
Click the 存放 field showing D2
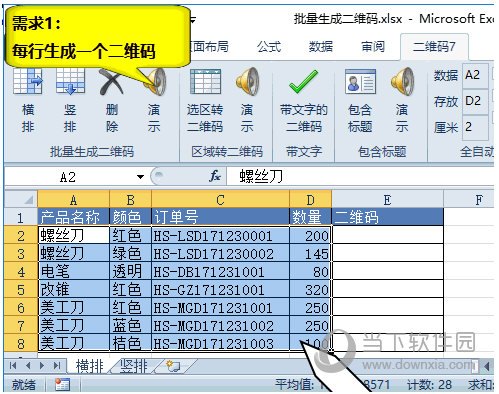click(475, 101)
